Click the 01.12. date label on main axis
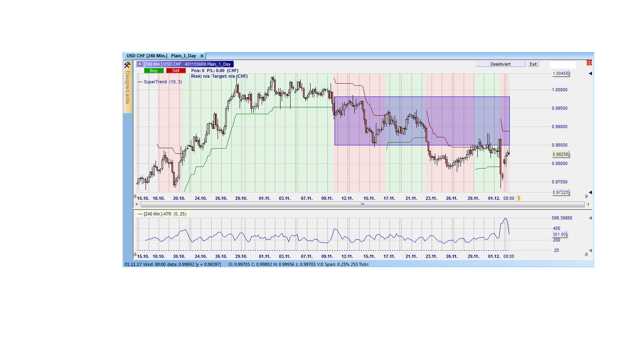 [x=494, y=198]
